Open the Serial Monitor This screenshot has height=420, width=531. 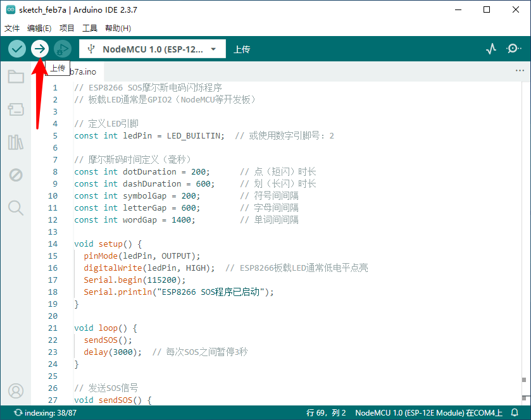pyautogui.click(x=514, y=49)
